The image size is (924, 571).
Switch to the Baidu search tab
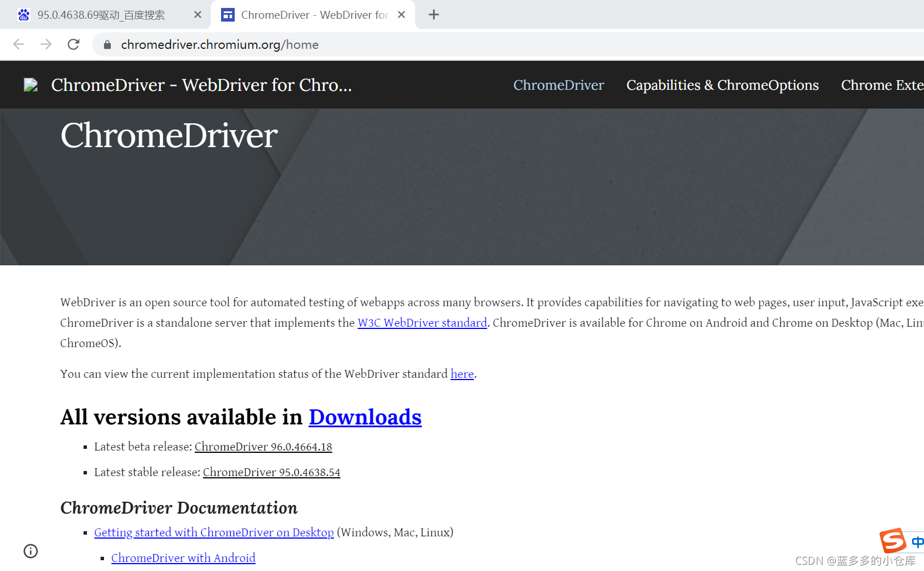point(102,14)
